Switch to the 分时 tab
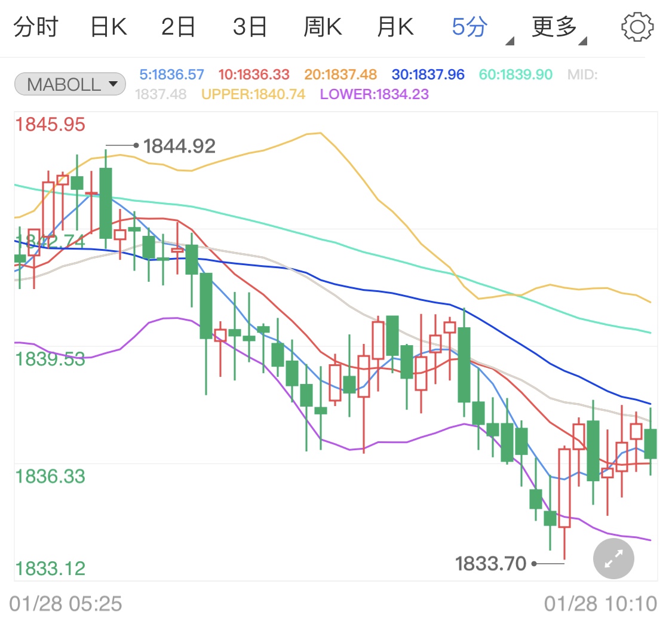The image size is (672, 627). (36, 27)
